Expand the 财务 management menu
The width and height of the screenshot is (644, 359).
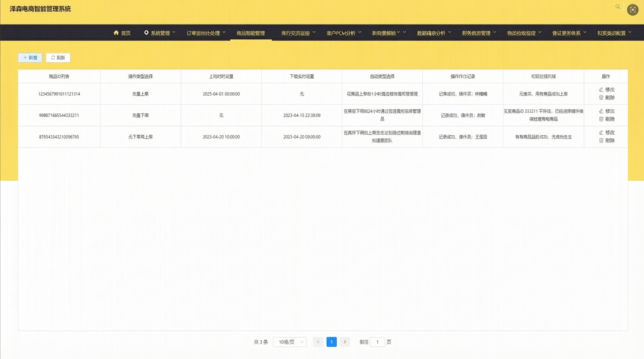click(479, 33)
